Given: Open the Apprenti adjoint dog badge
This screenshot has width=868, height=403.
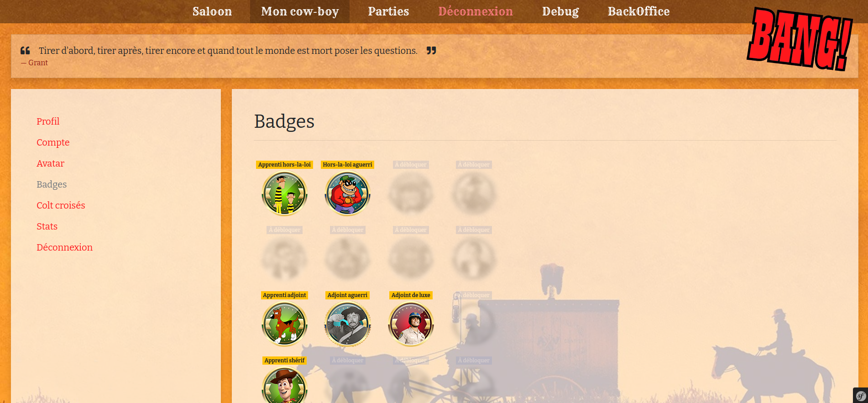Looking at the screenshot, I should coord(284,324).
